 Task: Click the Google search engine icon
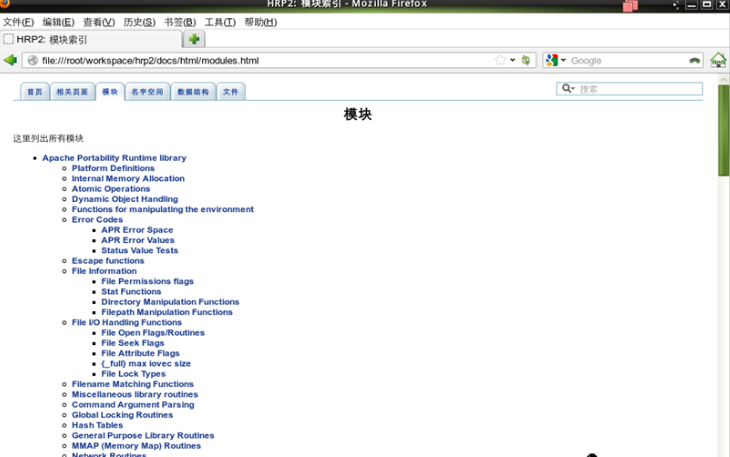click(x=552, y=60)
